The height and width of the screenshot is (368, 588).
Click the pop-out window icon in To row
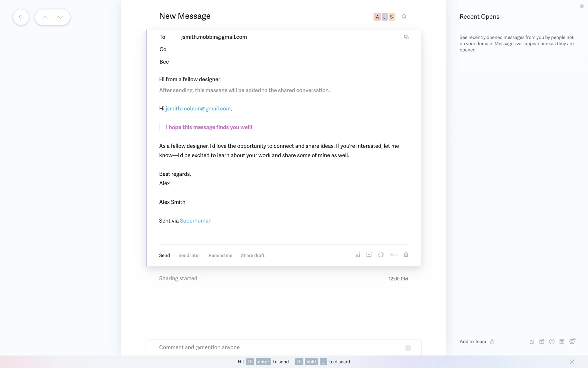click(406, 37)
